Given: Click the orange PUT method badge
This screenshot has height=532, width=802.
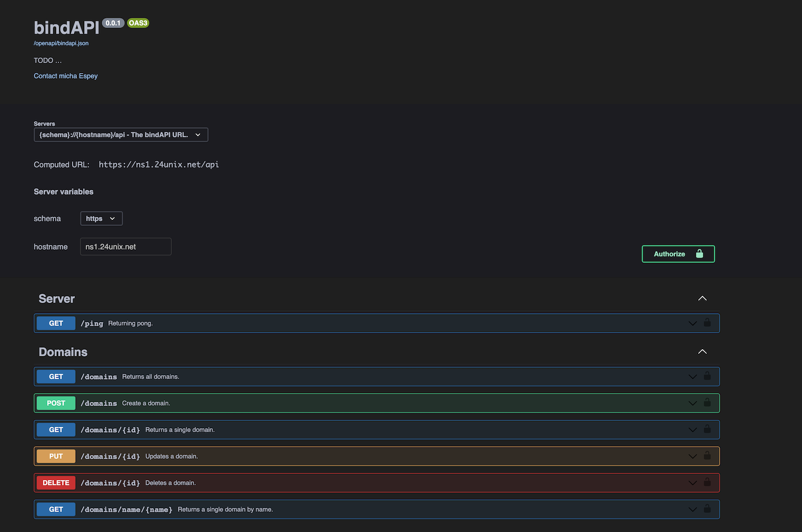Looking at the screenshot, I should pyautogui.click(x=56, y=456).
